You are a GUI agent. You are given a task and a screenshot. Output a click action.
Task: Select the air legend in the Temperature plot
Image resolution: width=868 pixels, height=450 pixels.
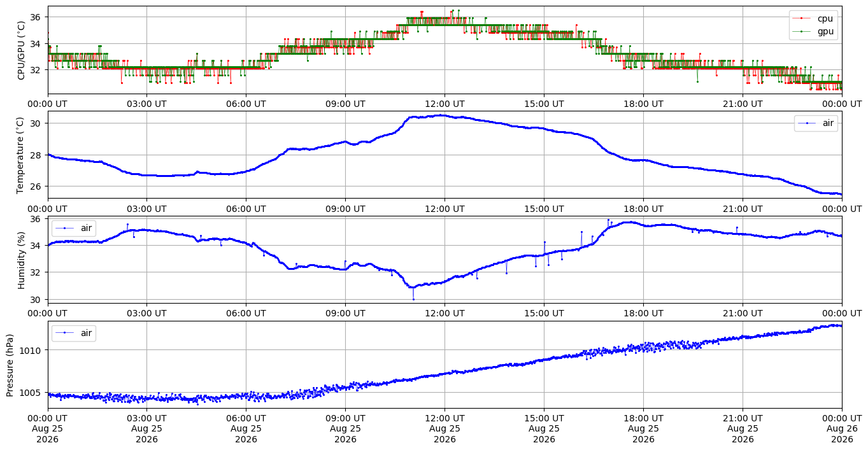pyautogui.click(x=816, y=123)
